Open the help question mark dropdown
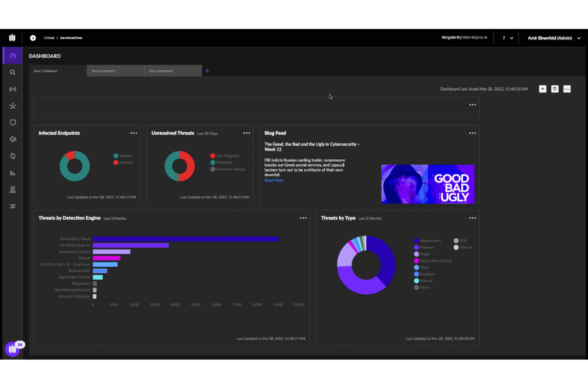 pos(505,38)
